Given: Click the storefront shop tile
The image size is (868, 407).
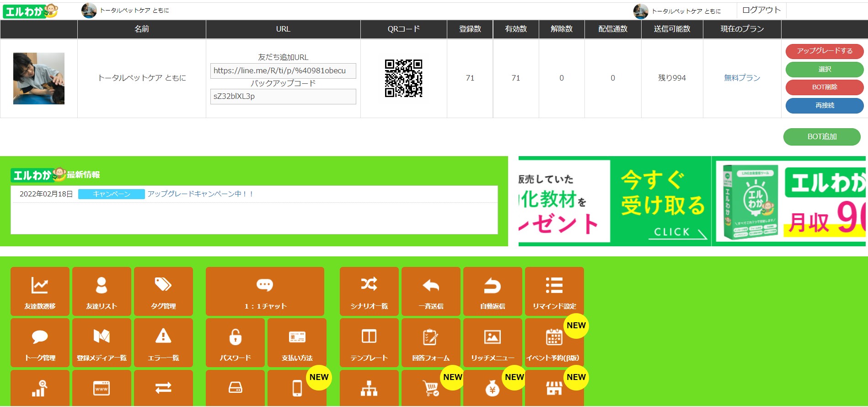Looking at the screenshot, I should (x=554, y=388).
